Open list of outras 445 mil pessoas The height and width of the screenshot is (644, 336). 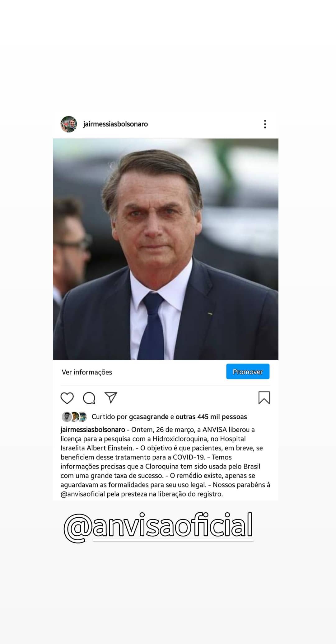pyautogui.click(x=211, y=417)
